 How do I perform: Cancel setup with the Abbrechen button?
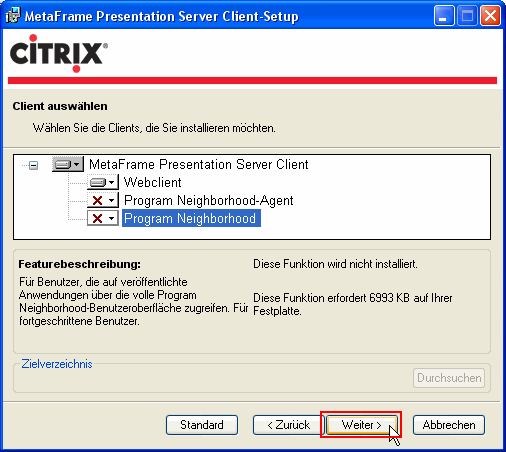449,425
